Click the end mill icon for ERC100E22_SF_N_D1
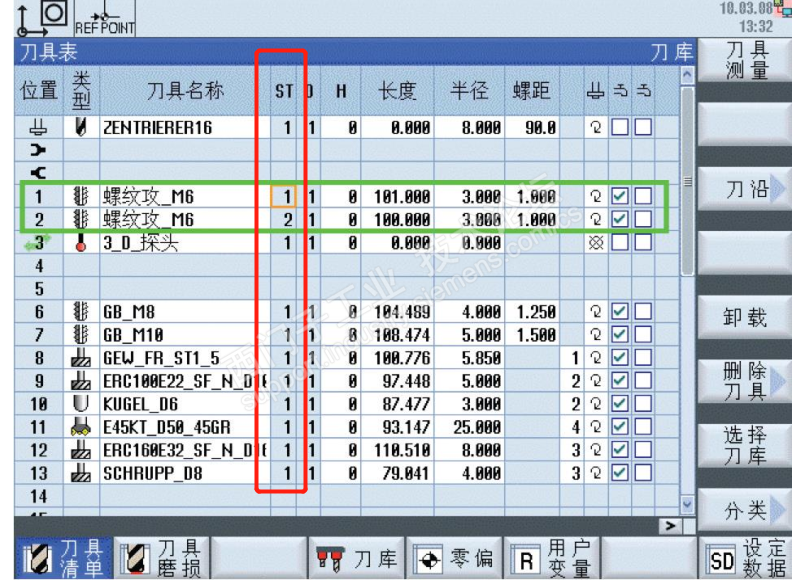Viewport: 803px width, 584px height. pyautogui.click(x=80, y=381)
